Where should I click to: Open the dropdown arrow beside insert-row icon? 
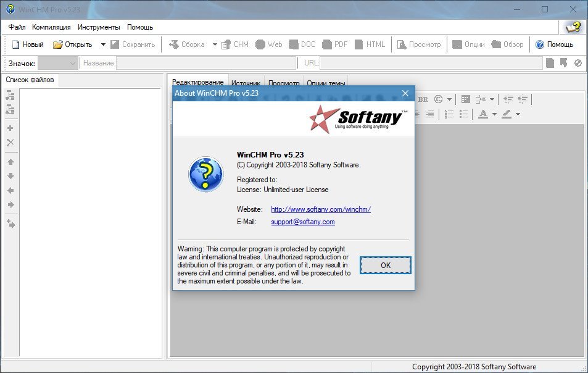point(492,99)
